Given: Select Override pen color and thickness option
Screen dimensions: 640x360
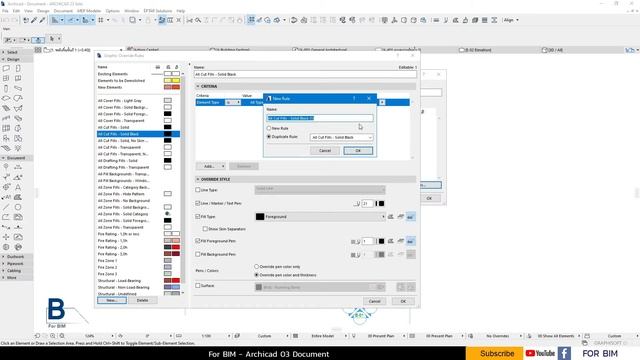Looking at the screenshot, I should click(257, 275).
